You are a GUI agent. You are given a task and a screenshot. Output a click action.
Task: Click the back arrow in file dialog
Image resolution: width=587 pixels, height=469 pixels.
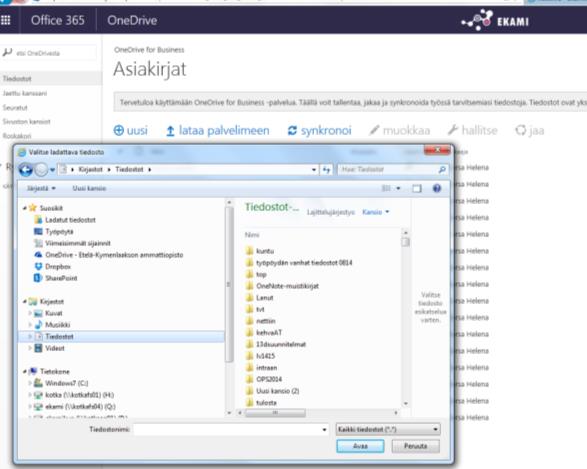coord(25,170)
